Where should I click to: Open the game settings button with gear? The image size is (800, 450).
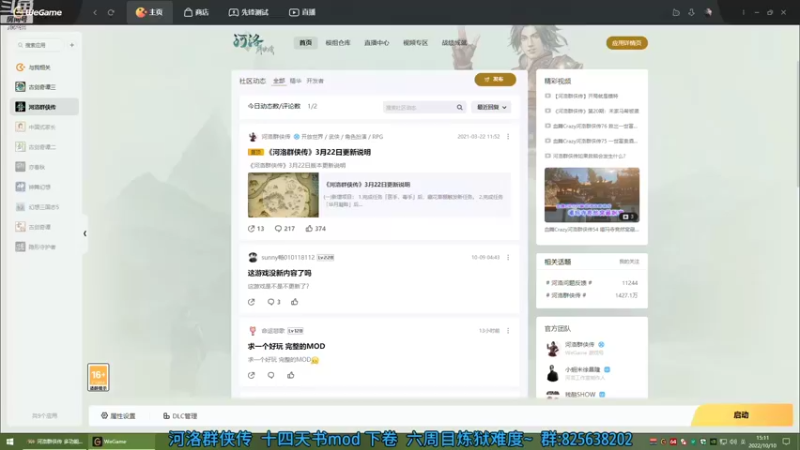tap(118, 416)
